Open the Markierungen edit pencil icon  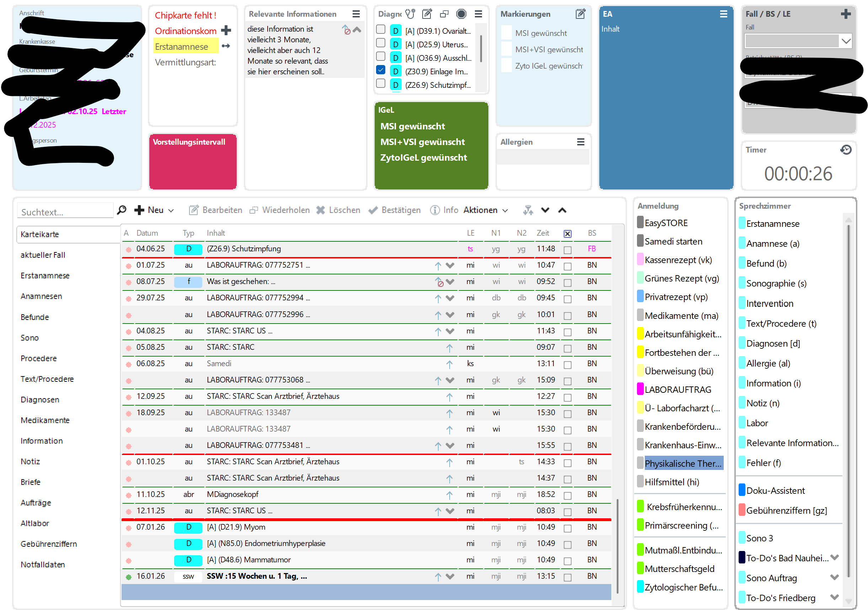[580, 14]
